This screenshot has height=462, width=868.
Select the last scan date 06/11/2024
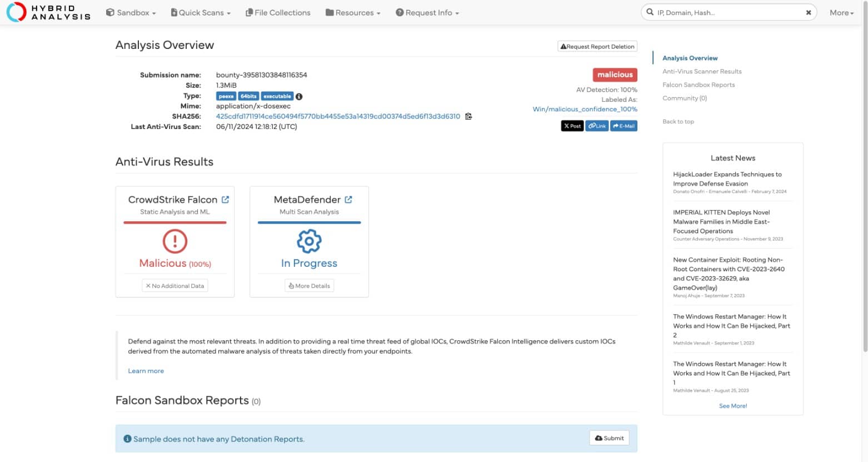point(257,127)
